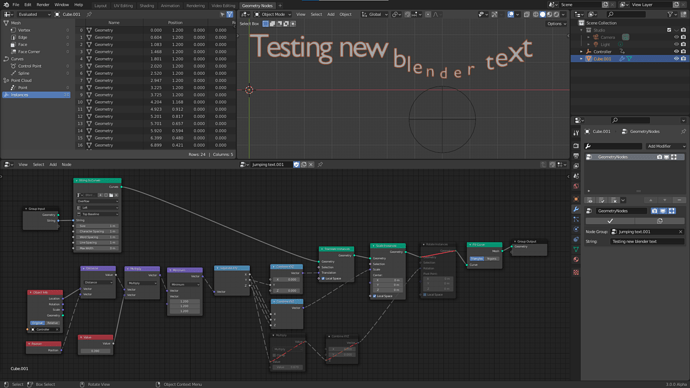This screenshot has width=690, height=388.
Task: Open the node editor Add menu
Action: tap(53, 165)
